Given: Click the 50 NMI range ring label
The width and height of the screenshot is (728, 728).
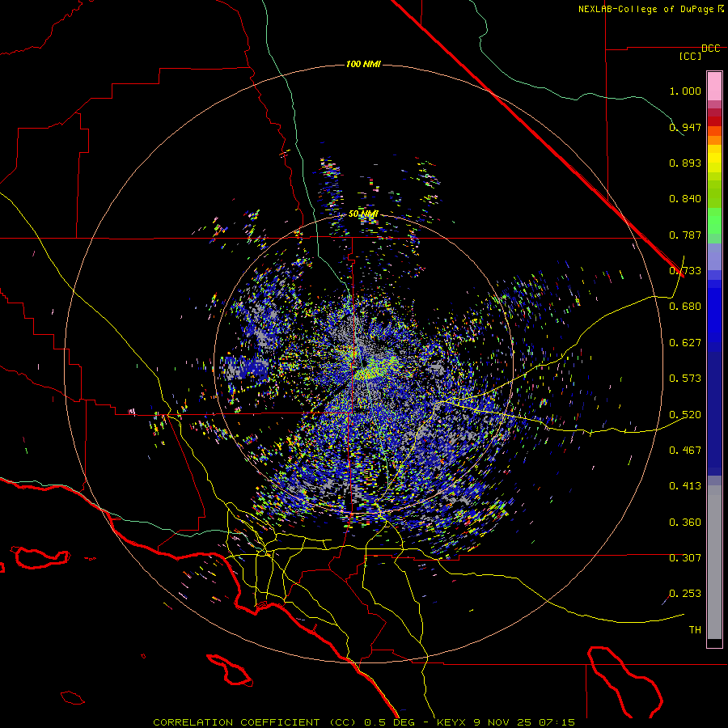Looking at the screenshot, I should 363,214.
